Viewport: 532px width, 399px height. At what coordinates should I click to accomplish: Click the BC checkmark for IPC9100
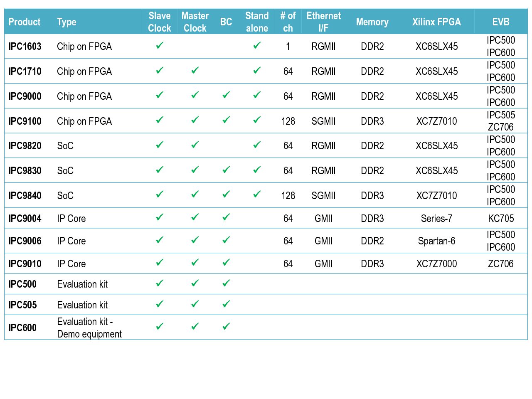coord(226,120)
